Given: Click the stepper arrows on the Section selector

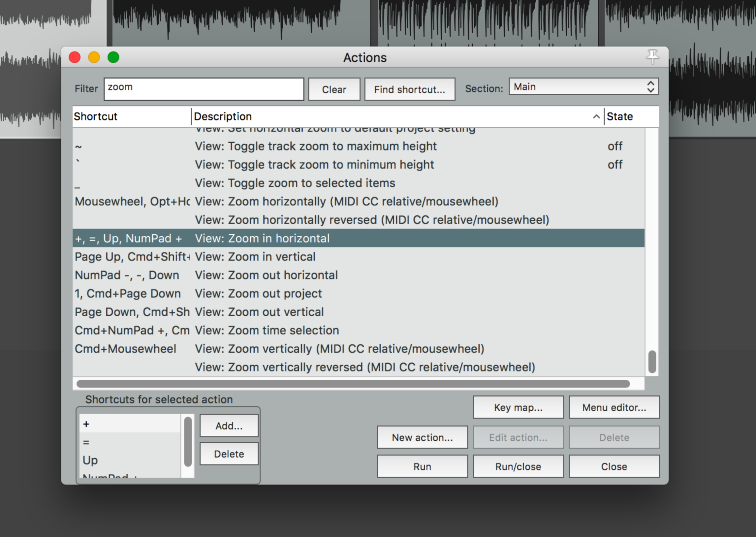Looking at the screenshot, I should click(651, 86).
